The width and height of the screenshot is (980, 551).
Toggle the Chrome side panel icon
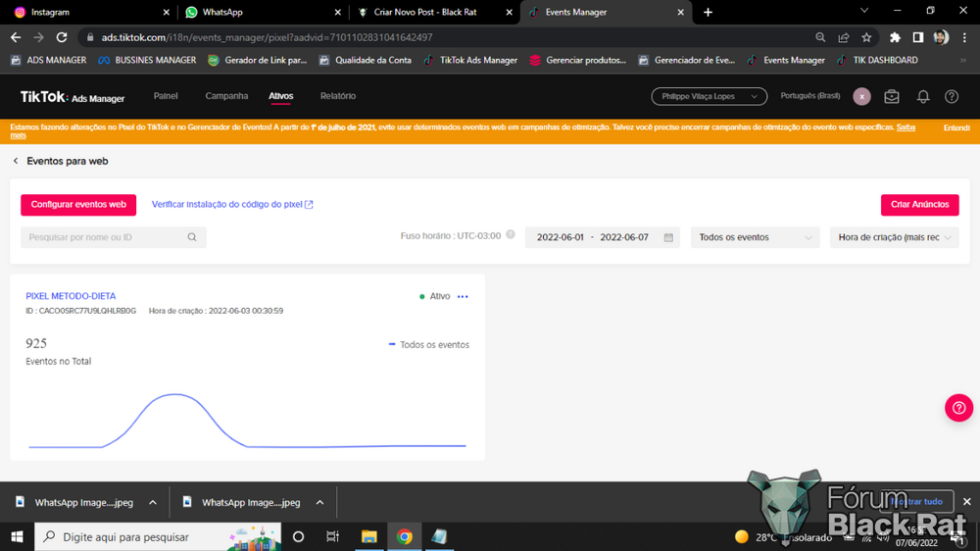pyautogui.click(x=917, y=37)
